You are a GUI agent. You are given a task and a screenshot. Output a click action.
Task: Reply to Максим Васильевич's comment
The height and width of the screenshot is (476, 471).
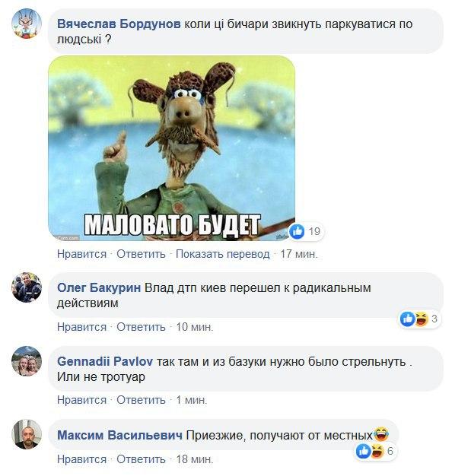[141, 459]
